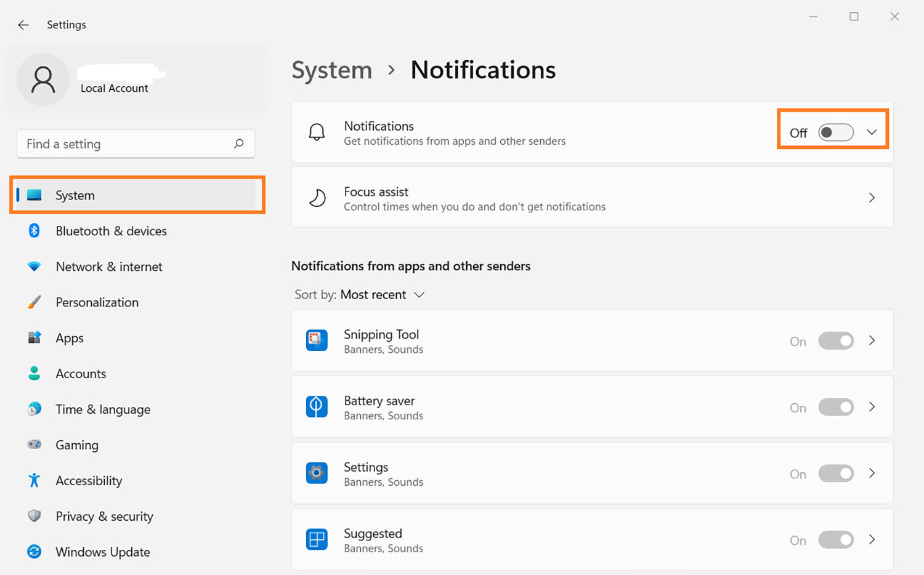
Task: Turn on the main Notifications toggle
Action: 836,132
